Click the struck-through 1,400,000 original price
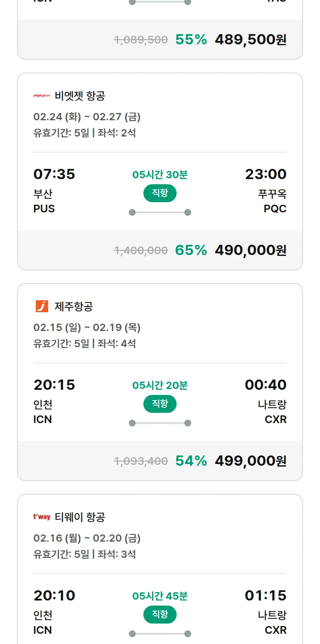 tap(141, 250)
